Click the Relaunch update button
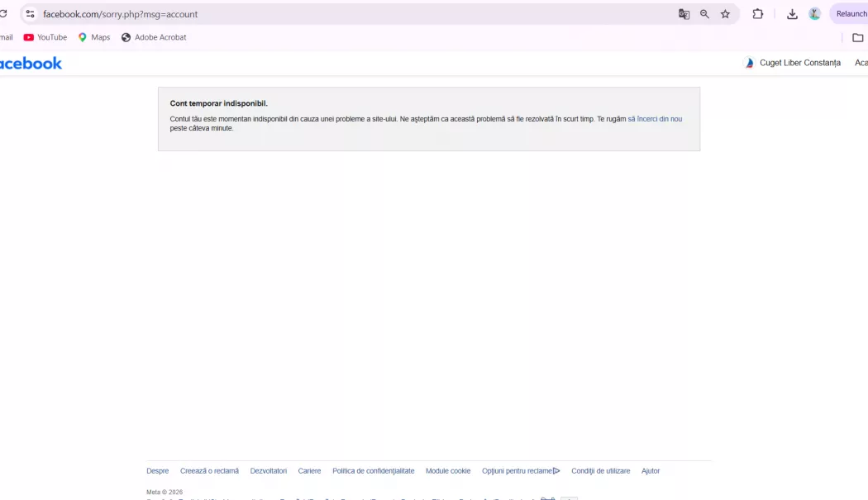868x500 pixels. coord(850,14)
